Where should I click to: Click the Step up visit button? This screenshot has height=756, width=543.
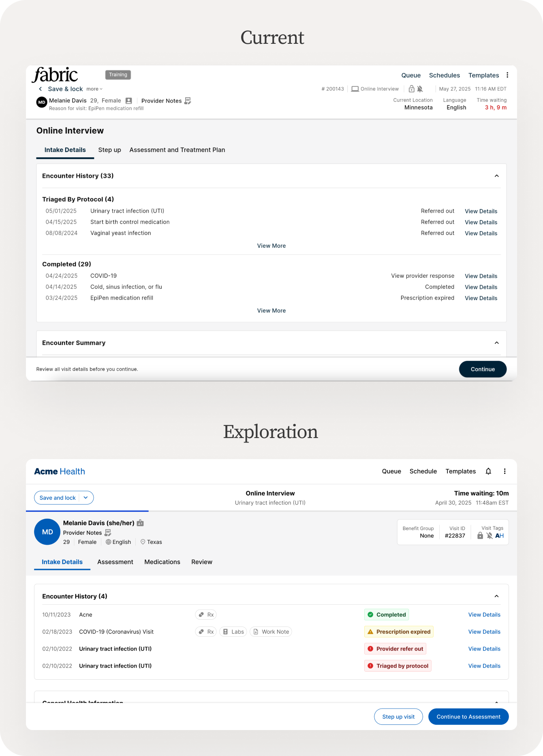(398, 717)
